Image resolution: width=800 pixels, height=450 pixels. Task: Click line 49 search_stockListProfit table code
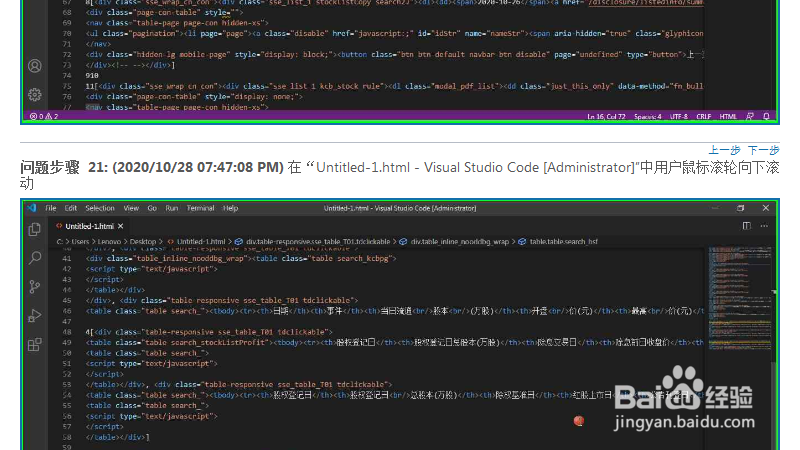(x=394, y=342)
